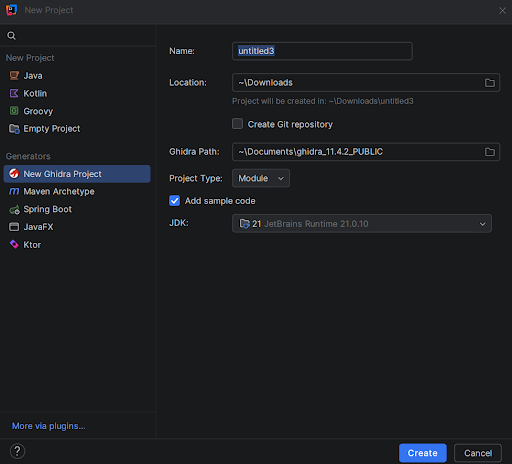Click the Ktor generator icon
The width and height of the screenshot is (512, 464).
pos(14,244)
